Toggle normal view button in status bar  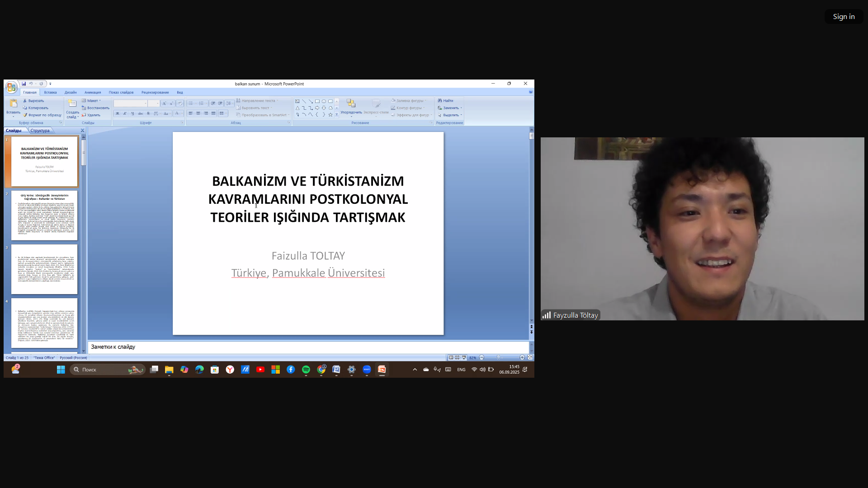451,357
